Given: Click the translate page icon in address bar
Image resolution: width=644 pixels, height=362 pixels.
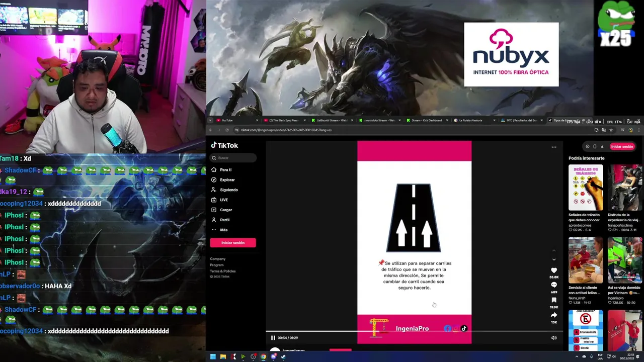Looking at the screenshot, I should [x=603, y=130].
